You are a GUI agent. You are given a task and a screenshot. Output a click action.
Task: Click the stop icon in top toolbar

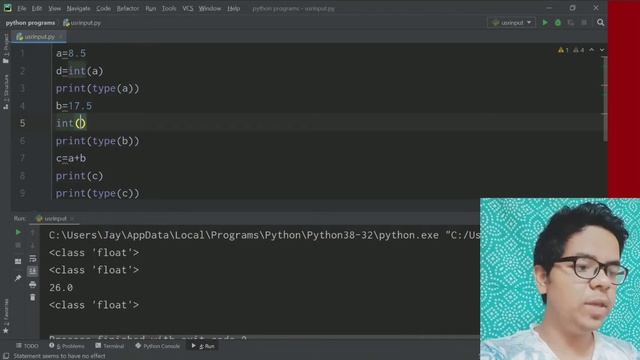point(584,22)
